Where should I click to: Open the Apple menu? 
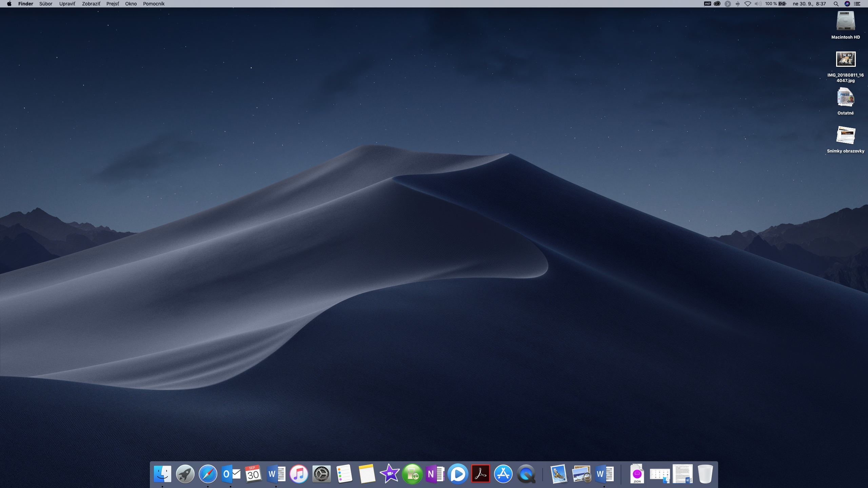click(9, 4)
